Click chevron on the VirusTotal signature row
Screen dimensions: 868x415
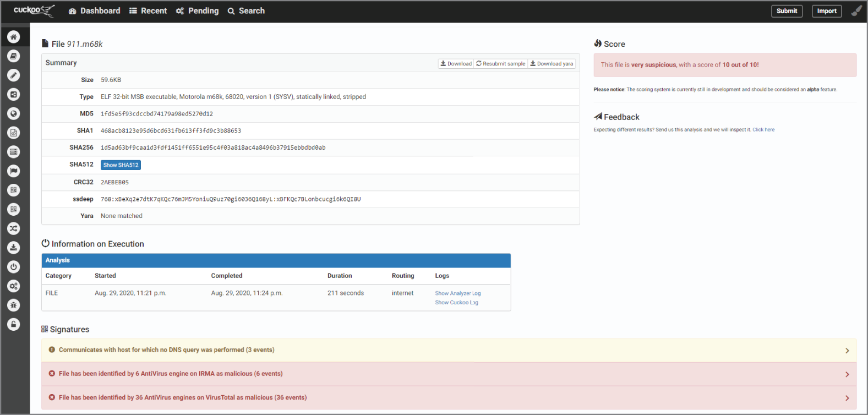click(847, 398)
